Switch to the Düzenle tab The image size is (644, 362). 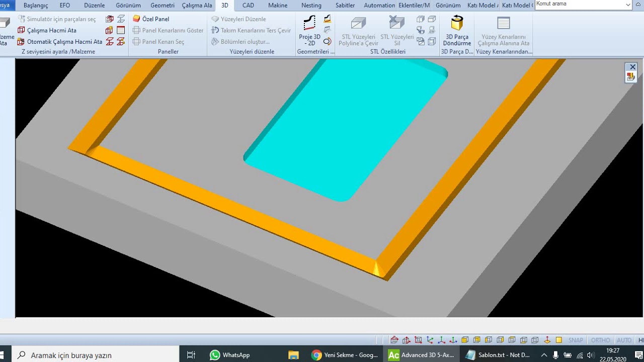tap(95, 5)
